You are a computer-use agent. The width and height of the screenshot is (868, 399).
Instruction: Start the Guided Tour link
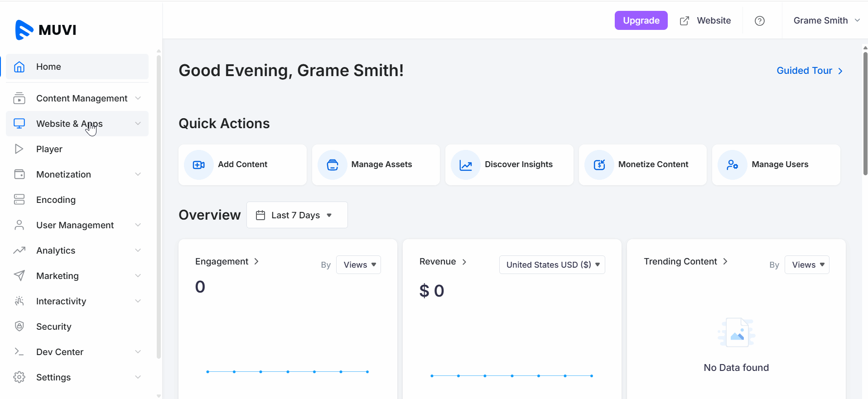tap(809, 71)
